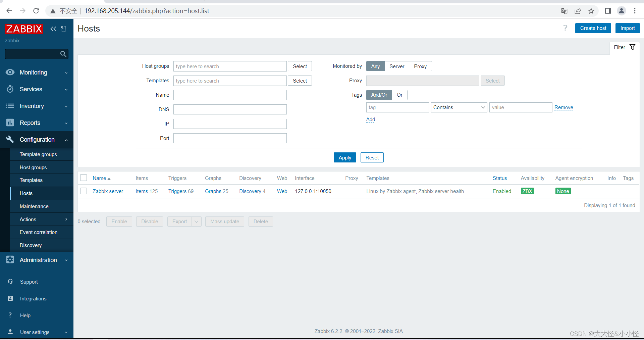Reset the host filter
This screenshot has width=644, height=340.
(372, 157)
